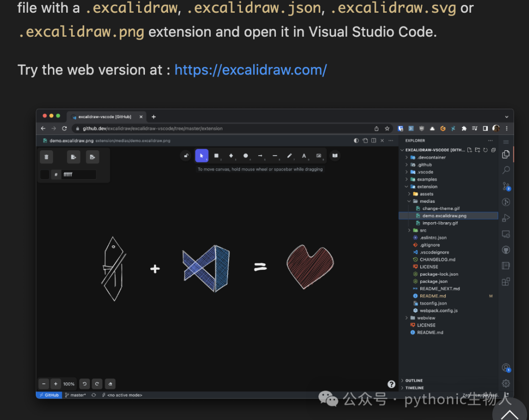Select the Pencil draw tool
Image resolution: width=529 pixels, height=420 pixels.
point(289,156)
